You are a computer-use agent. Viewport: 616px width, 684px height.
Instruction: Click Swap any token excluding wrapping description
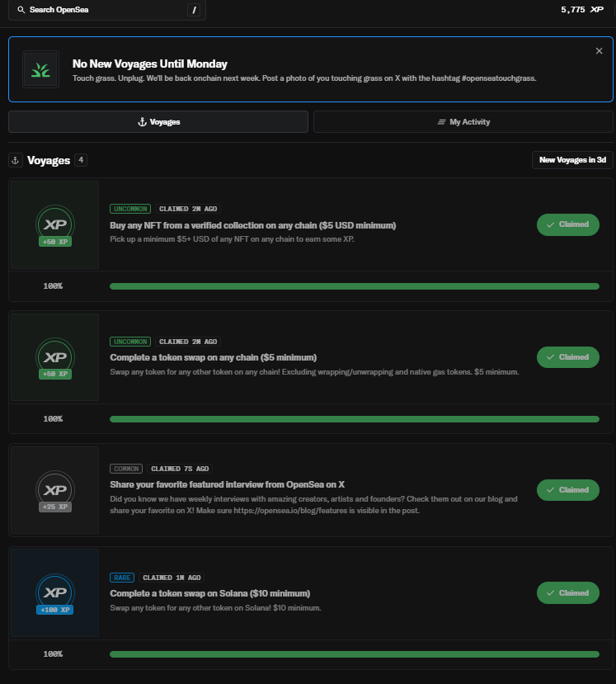click(314, 372)
